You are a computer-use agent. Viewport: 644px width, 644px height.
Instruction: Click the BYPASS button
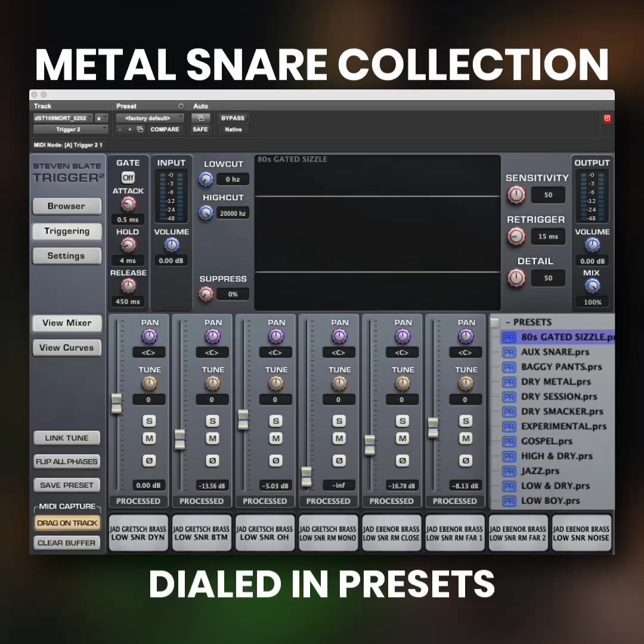[x=233, y=118]
